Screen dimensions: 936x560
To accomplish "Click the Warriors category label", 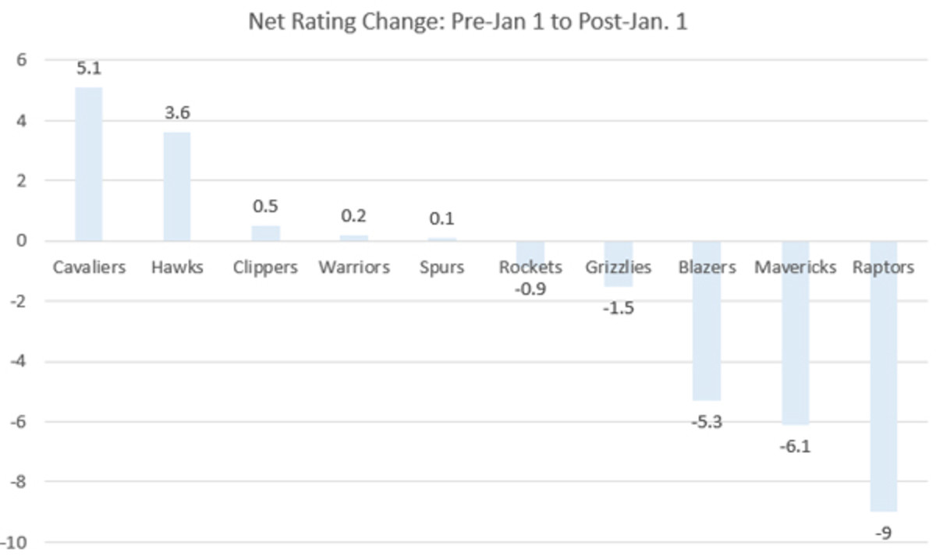I will (353, 268).
